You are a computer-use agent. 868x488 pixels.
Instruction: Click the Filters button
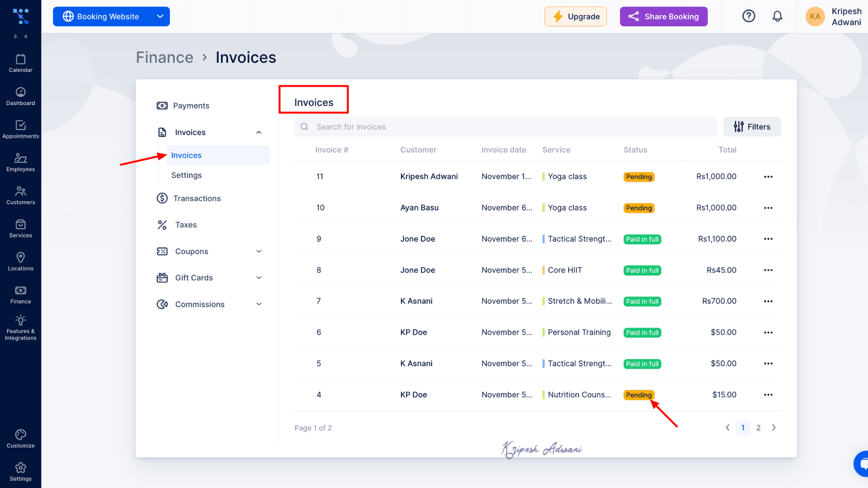752,127
